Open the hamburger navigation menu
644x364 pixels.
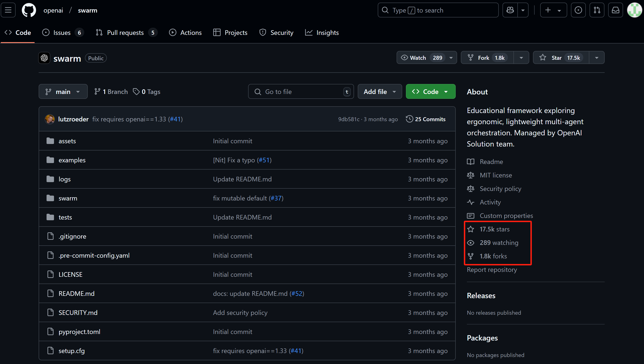pyautogui.click(x=8, y=10)
